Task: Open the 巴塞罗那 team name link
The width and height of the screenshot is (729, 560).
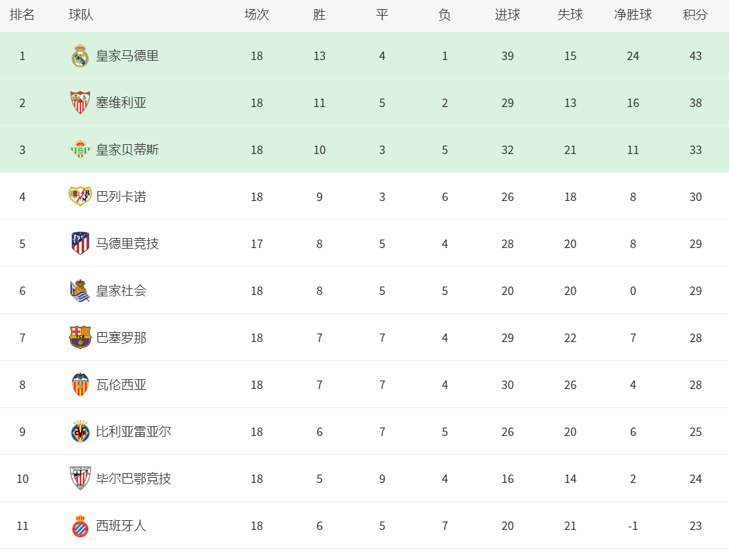Action: click(121, 337)
